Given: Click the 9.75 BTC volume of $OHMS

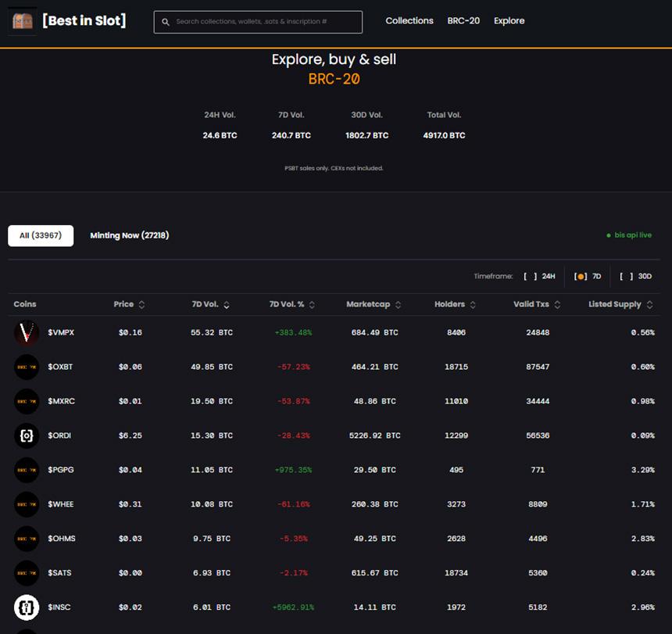Looking at the screenshot, I should (212, 539).
